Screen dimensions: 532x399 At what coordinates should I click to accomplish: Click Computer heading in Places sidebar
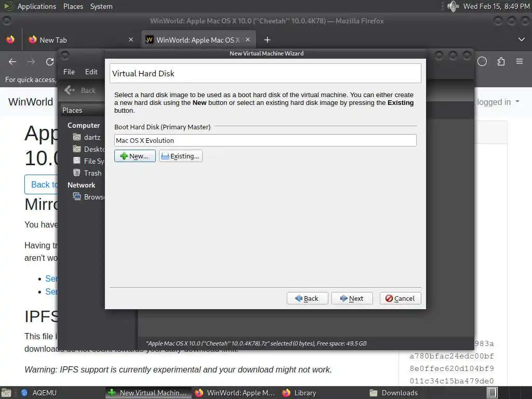[84, 125]
